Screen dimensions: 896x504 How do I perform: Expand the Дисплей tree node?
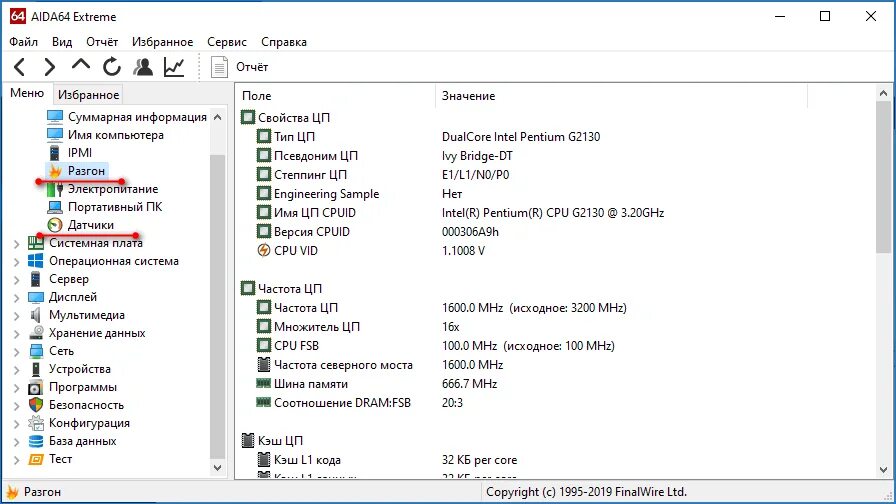click(16, 298)
